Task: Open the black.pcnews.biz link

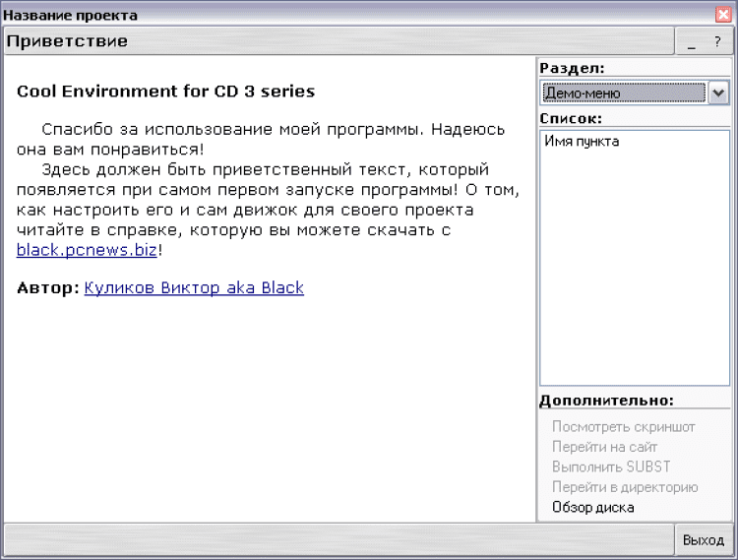Action: click(87, 250)
